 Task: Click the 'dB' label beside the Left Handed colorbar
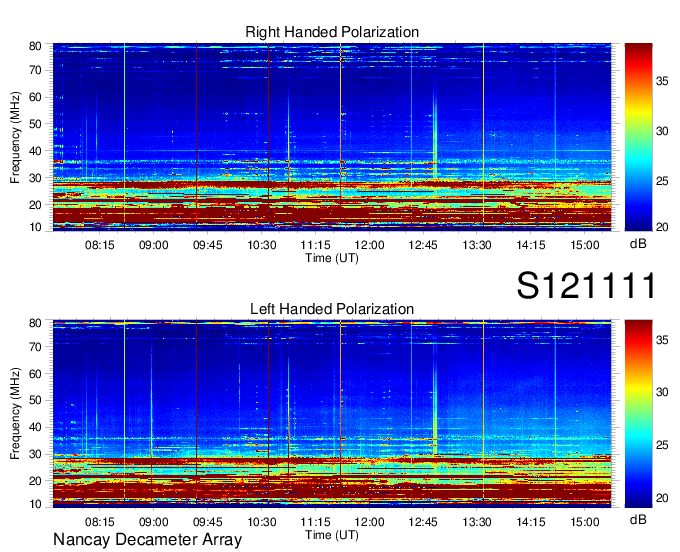click(638, 519)
